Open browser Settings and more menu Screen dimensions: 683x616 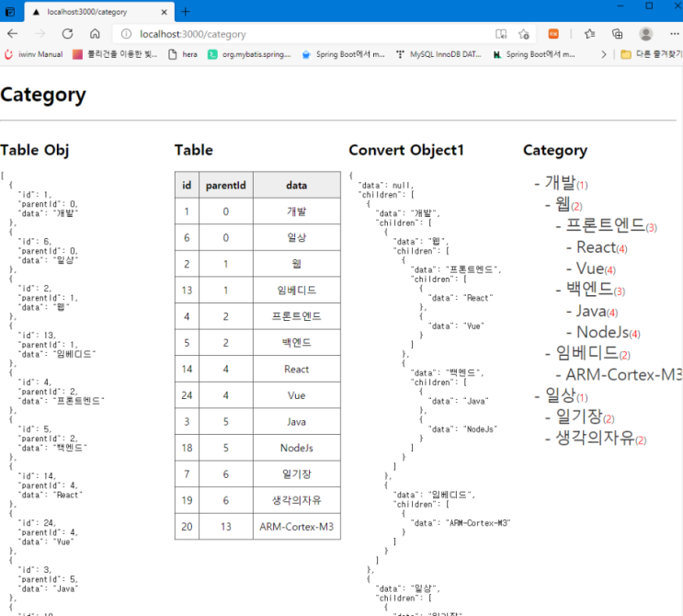click(674, 34)
